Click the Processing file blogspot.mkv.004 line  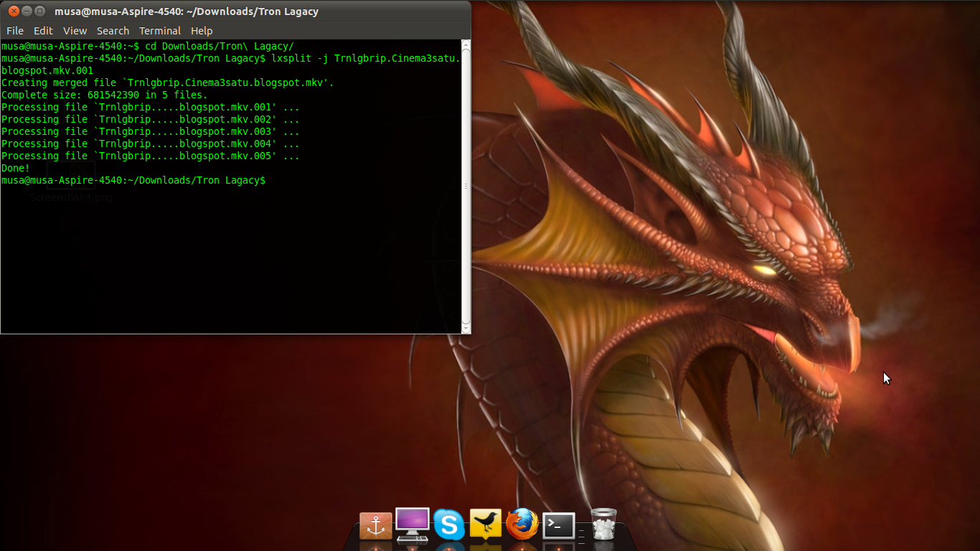(151, 143)
